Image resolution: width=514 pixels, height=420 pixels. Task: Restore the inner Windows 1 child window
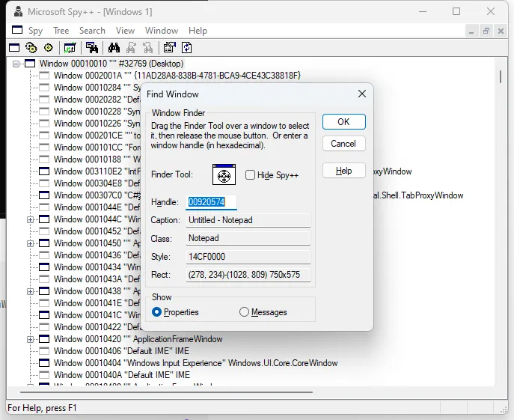click(x=486, y=31)
